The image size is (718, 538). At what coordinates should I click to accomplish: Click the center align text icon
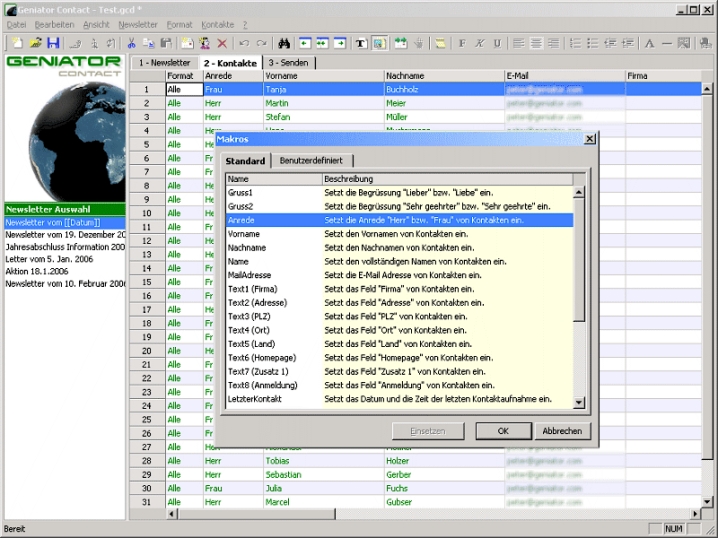[x=537, y=44]
